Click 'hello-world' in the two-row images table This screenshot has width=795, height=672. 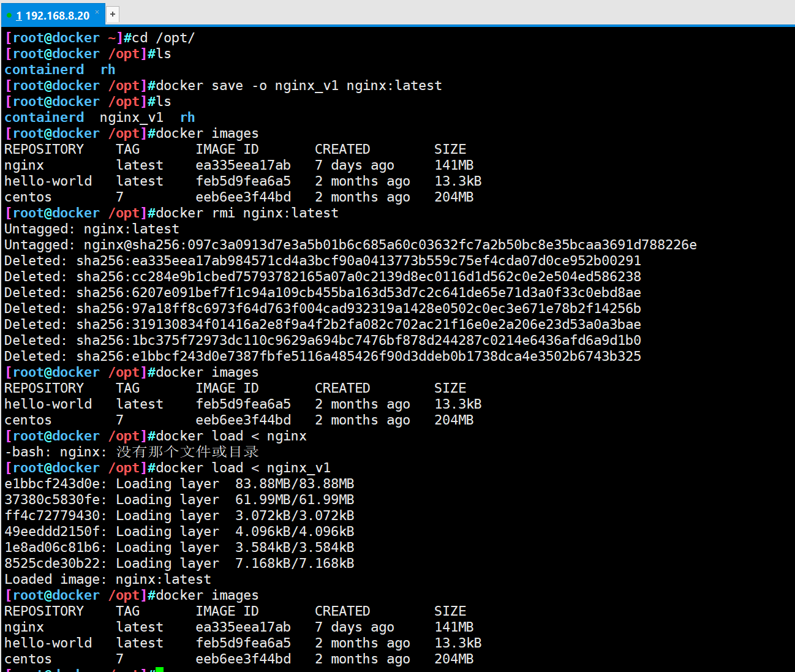tap(48, 404)
